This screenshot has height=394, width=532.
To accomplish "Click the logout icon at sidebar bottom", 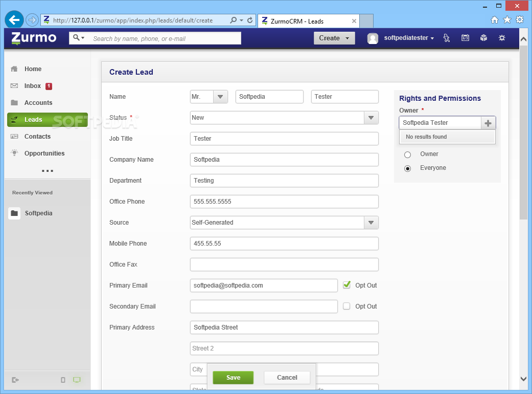I will 15,380.
